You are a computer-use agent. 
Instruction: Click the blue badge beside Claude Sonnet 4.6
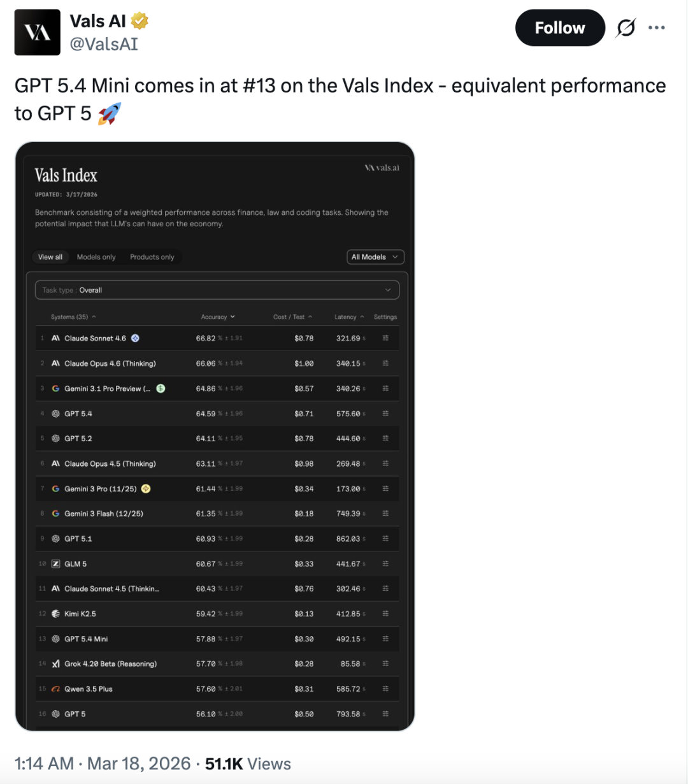pos(135,338)
